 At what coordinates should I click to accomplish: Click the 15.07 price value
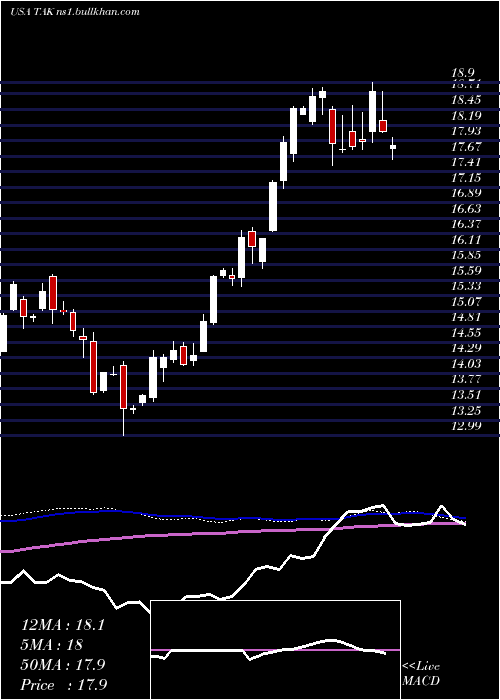tap(466, 302)
